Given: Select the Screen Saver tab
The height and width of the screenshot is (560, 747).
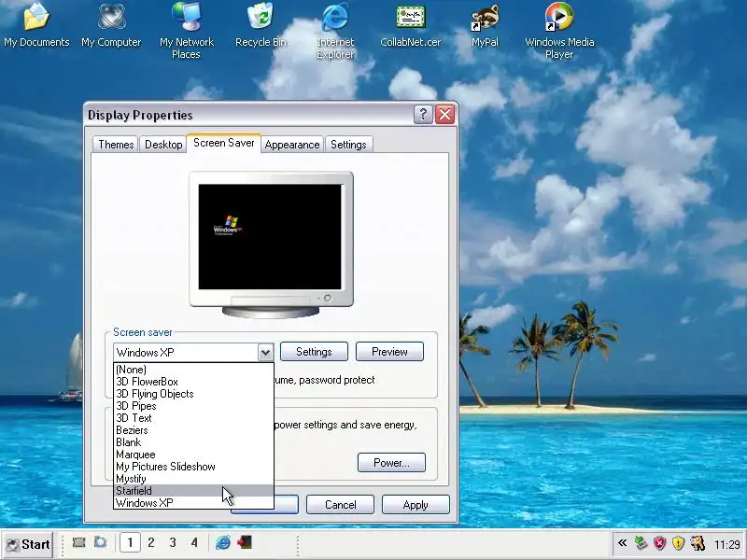Looking at the screenshot, I should (223, 144).
